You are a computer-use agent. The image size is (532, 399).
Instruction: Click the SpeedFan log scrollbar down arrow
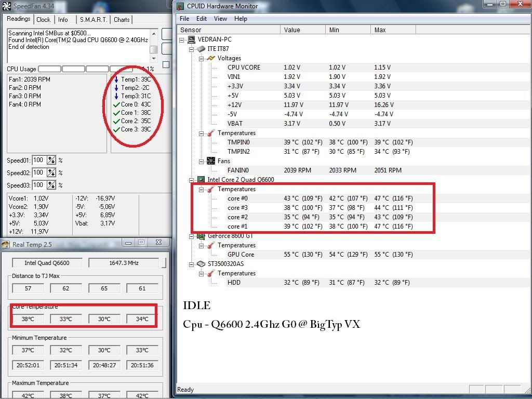coord(154,59)
